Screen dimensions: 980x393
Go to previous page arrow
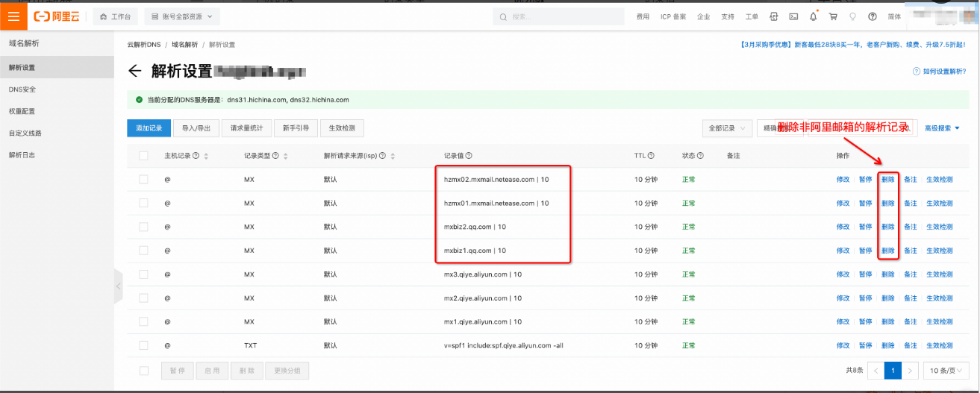[876, 371]
